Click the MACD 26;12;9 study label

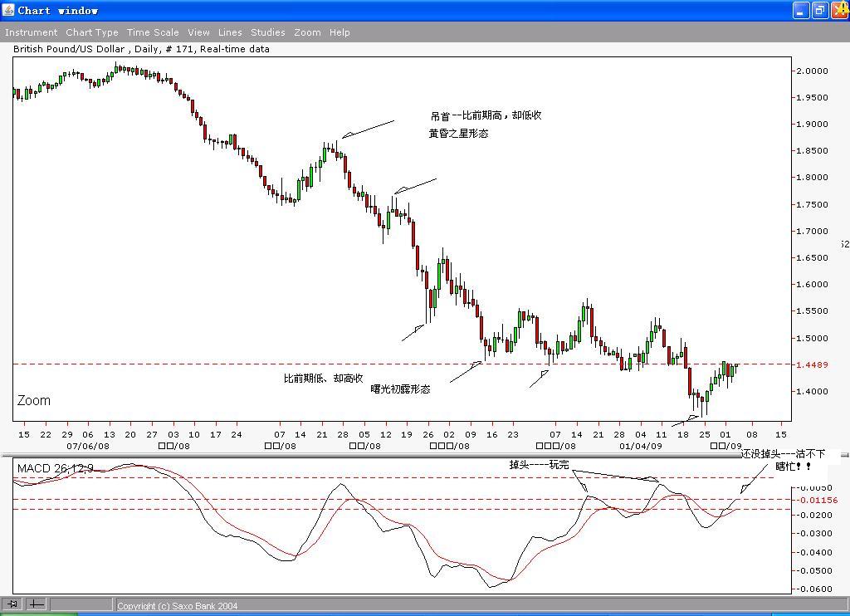coord(55,468)
